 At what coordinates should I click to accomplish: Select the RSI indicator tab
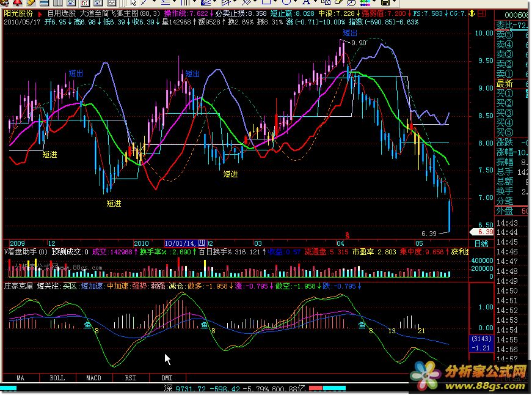point(131,378)
